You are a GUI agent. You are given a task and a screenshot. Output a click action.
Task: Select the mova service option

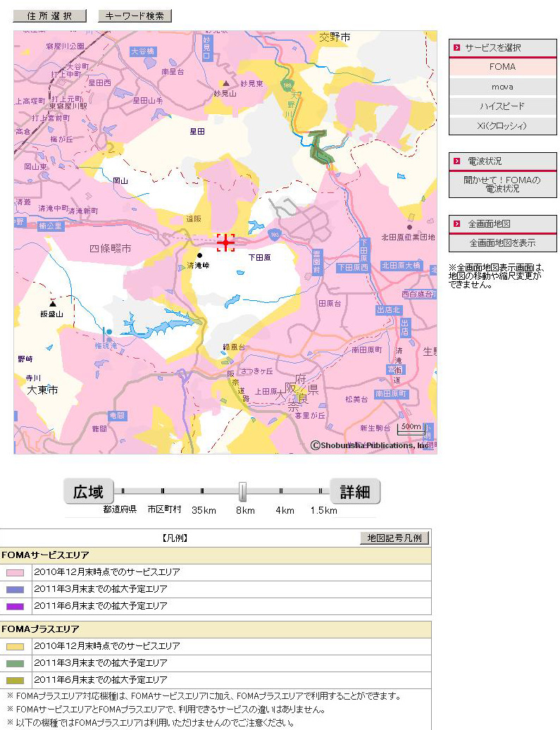[x=502, y=87]
